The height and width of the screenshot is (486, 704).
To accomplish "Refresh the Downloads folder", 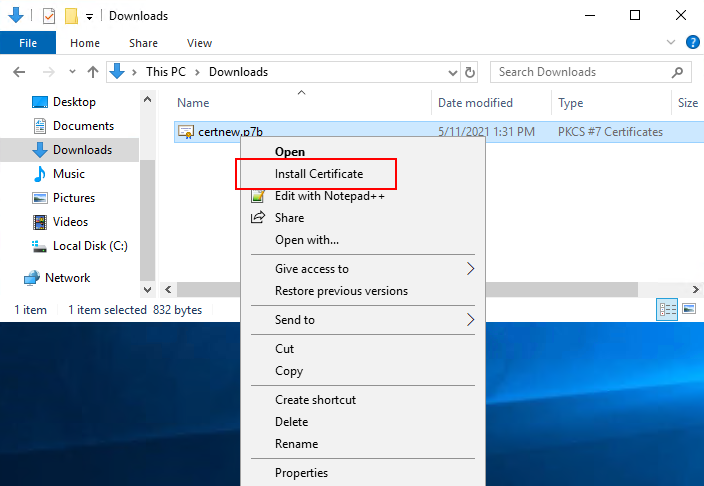I will (x=470, y=72).
